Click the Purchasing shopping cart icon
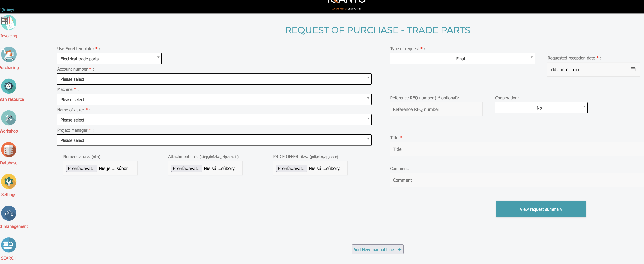Screen dimensions: 644x264 [9, 54]
